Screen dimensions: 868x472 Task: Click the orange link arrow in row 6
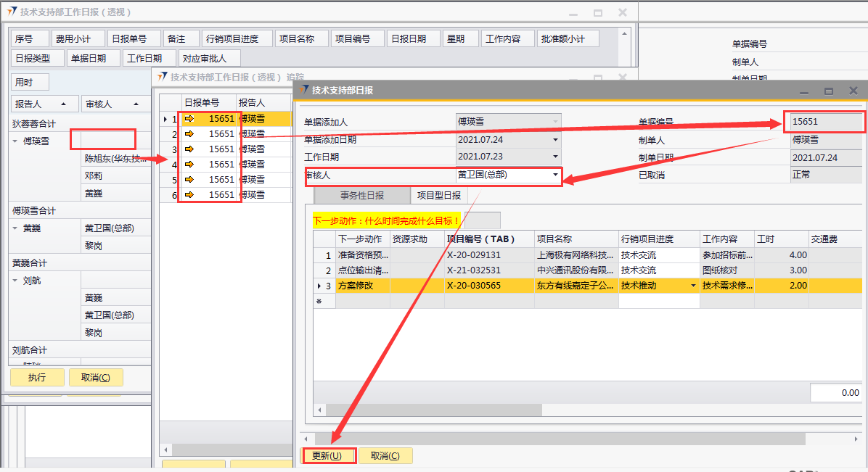(189, 195)
